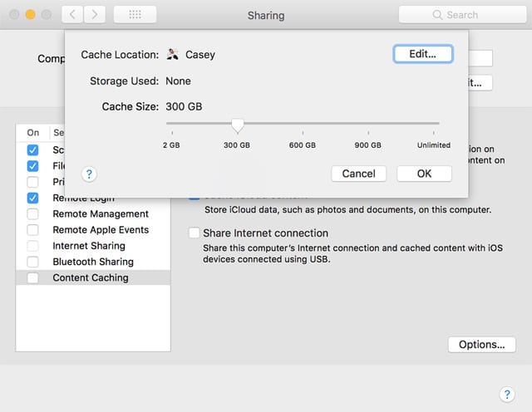Toggle the Share Internet connection checkbox
Screen dimensions: 532x412
(195, 233)
